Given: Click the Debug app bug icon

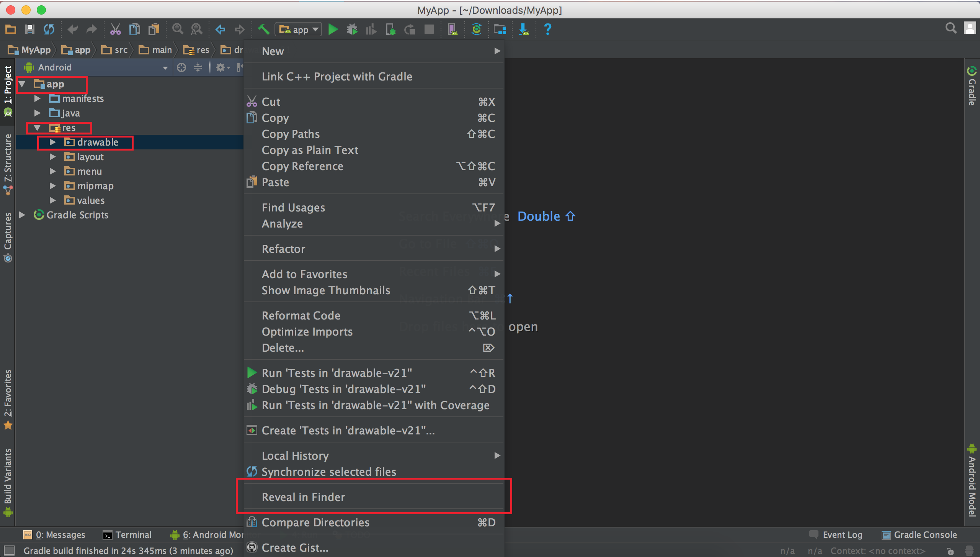Looking at the screenshot, I should [x=352, y=29].
